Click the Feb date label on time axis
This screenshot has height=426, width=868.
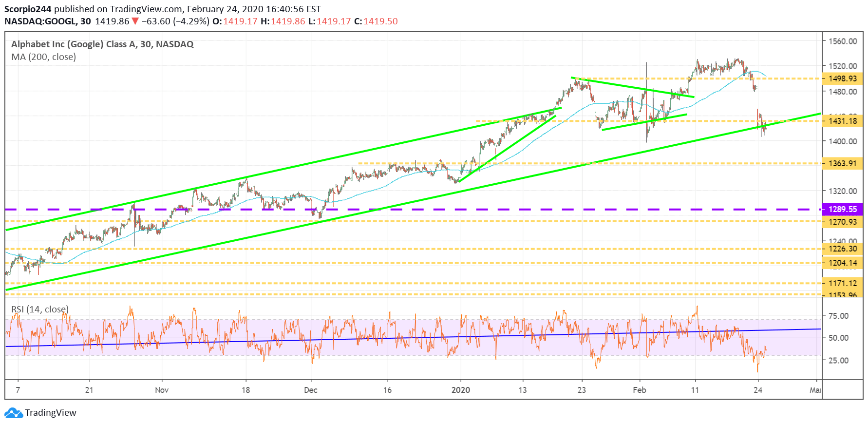point(640,390)
